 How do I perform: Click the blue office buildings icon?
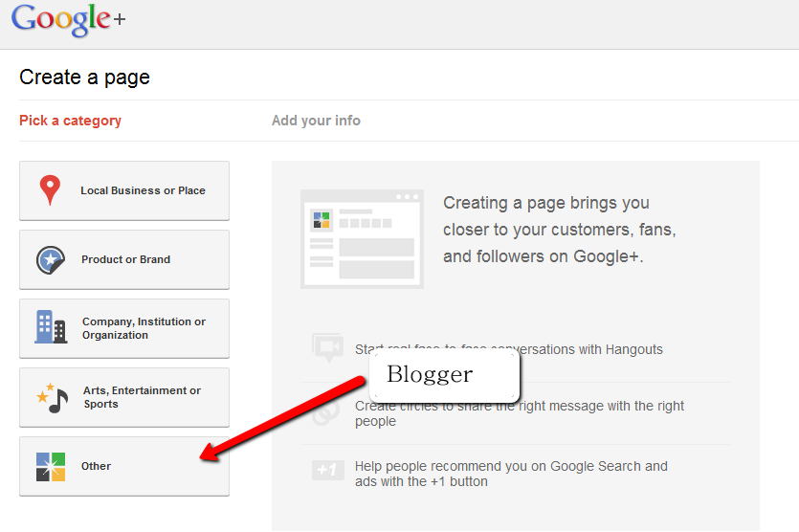pos(51,326)
